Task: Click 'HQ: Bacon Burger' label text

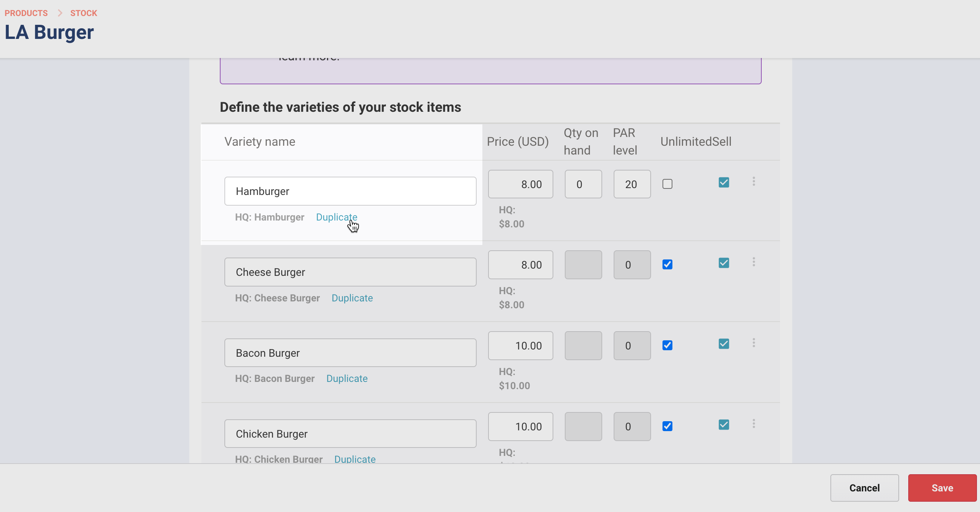Action: (x=275, y=378)
